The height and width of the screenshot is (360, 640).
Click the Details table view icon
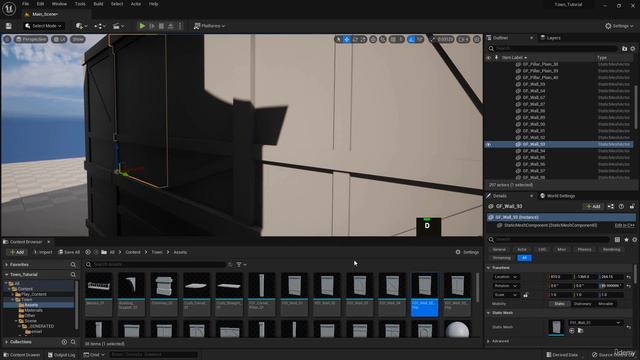click(617, 240)
